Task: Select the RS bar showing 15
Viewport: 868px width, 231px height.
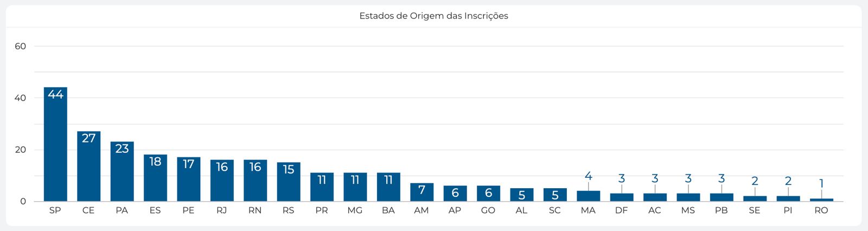Action: tap(289, 182)
